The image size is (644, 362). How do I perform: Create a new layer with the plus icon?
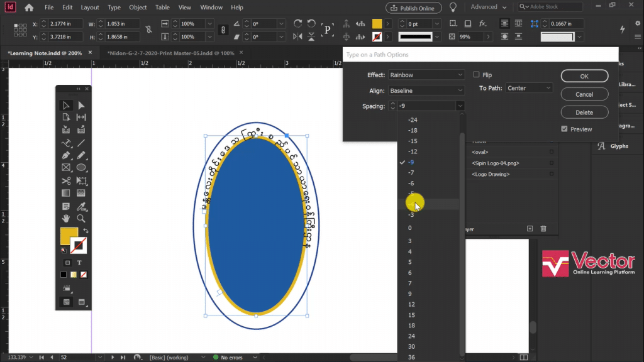pyautogui.click(x=530, y=229)
